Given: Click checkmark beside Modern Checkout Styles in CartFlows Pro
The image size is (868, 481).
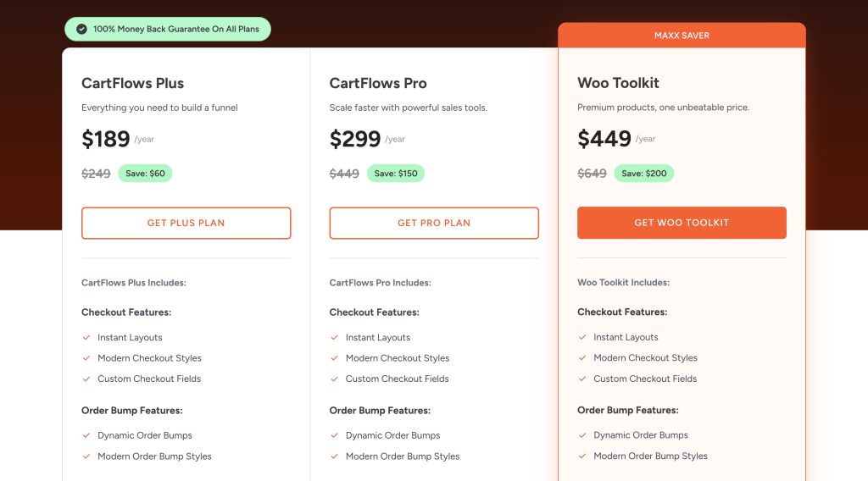Looking at the screenshot, I should tap(334, 358).
